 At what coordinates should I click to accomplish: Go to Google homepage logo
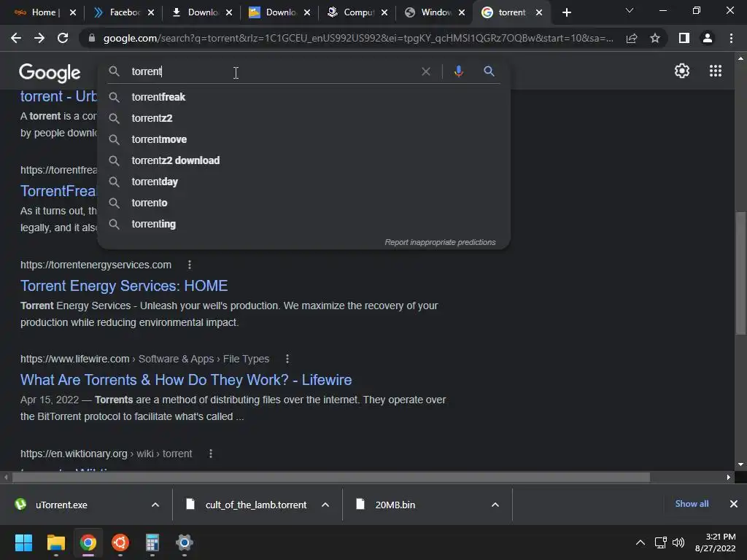pyautogui.click(x=50, y=73)
